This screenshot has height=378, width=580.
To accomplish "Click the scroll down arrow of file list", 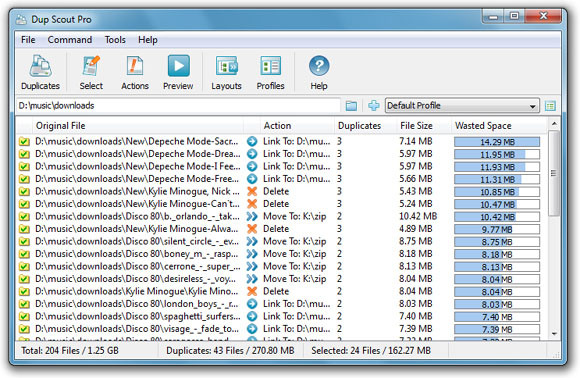I will (554, 334).
